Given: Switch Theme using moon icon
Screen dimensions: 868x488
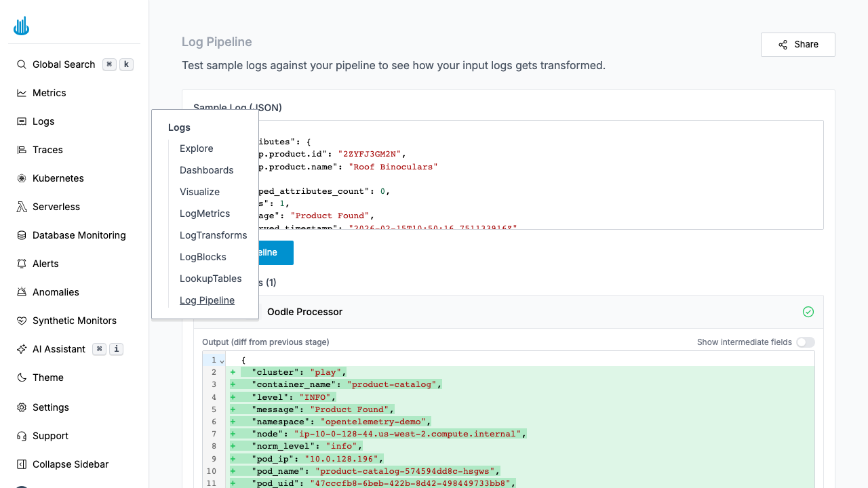Looking at the screenshot, I should click(22, 378).
